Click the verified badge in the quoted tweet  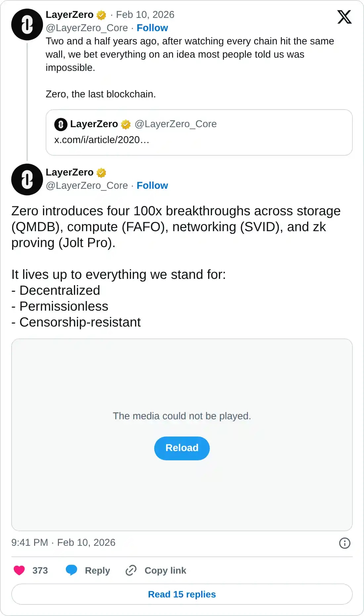(126, 124)
